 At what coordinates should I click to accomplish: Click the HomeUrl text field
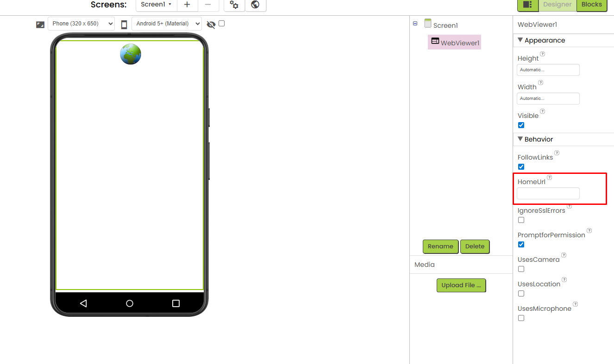548,193
